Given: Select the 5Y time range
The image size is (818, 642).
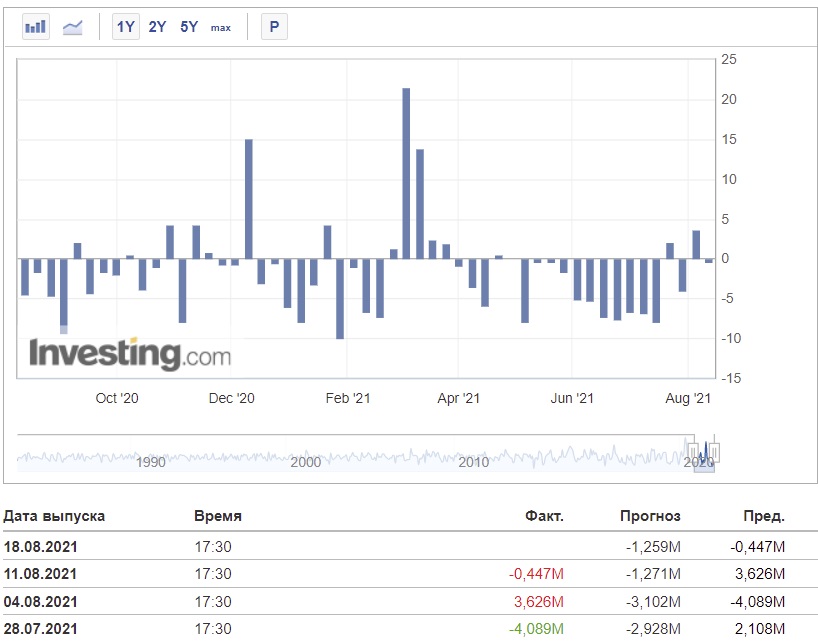Looking at the screenshot, I should 189,27.
